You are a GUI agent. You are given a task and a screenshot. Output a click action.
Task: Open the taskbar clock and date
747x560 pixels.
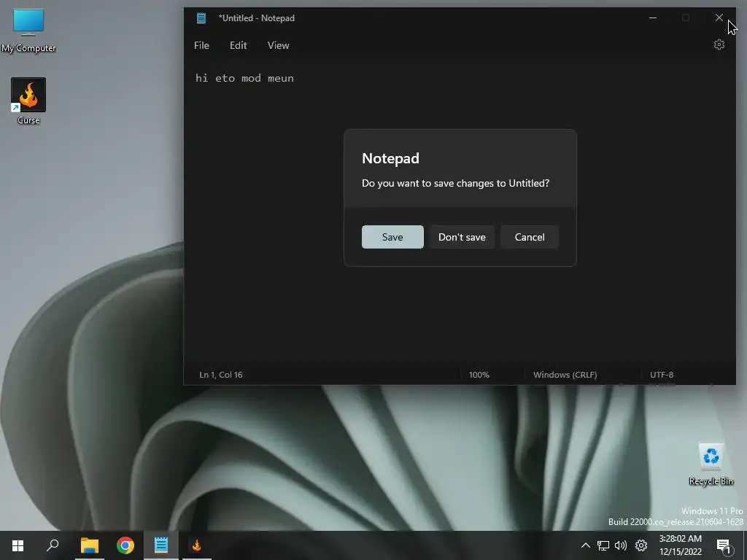[x=681, y=545]
